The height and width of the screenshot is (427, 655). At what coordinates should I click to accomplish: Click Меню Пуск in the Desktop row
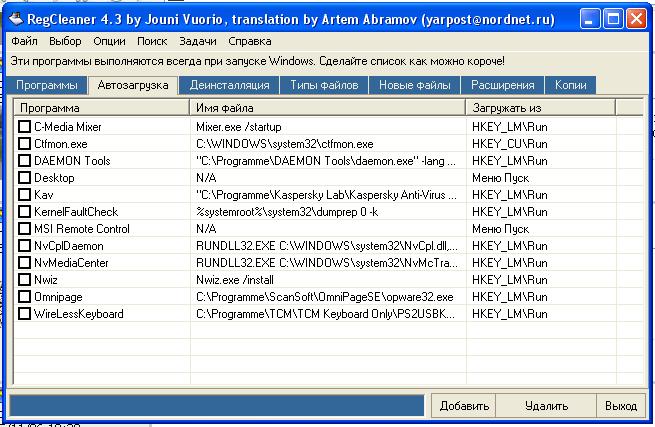(x=500, y=178)
